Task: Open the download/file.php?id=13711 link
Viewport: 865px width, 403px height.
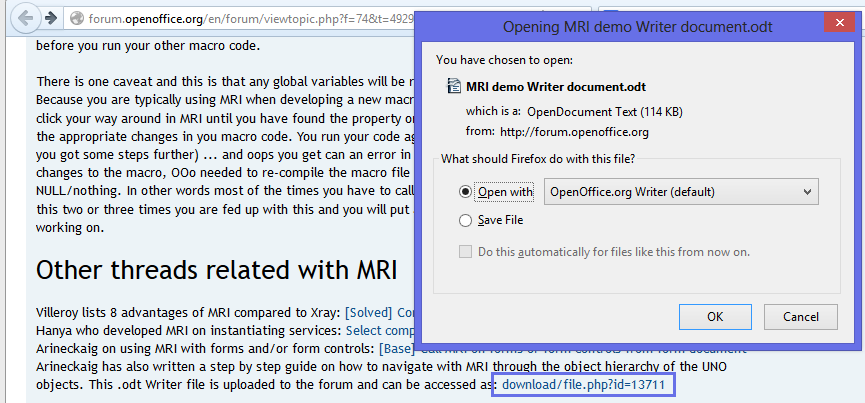Action: tap(583, 385)
